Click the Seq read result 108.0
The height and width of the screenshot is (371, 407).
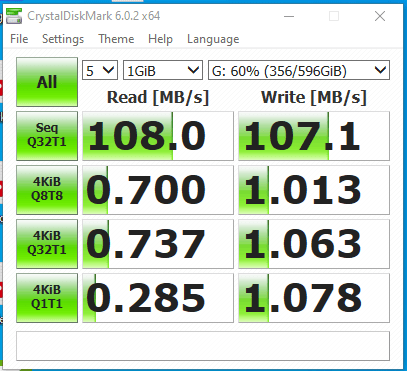pyautogui.click(x=158, y=136)
